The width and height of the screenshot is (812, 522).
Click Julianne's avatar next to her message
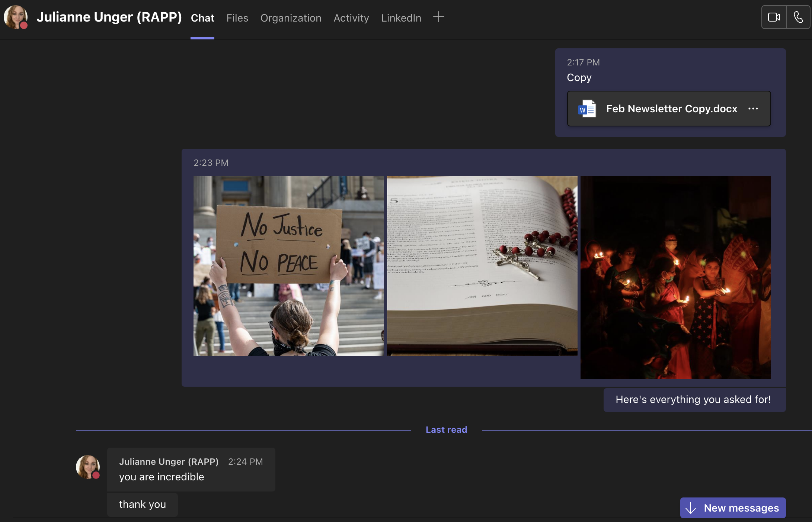88,467
